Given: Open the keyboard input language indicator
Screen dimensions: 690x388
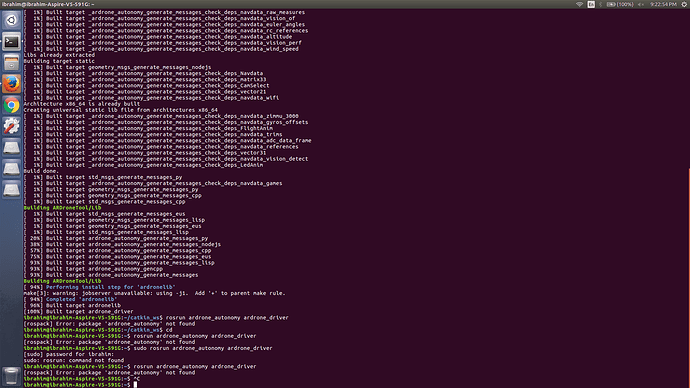Looking at the screenshot, I should tap(591, 4).
